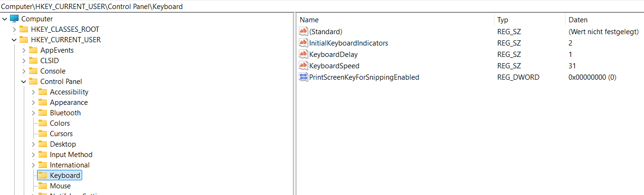Select the PrintScreenKeyForSnippingEnabled DWORD icon
Image resolution: width=644 pixels, height=195 pixels.
(303, 77)
